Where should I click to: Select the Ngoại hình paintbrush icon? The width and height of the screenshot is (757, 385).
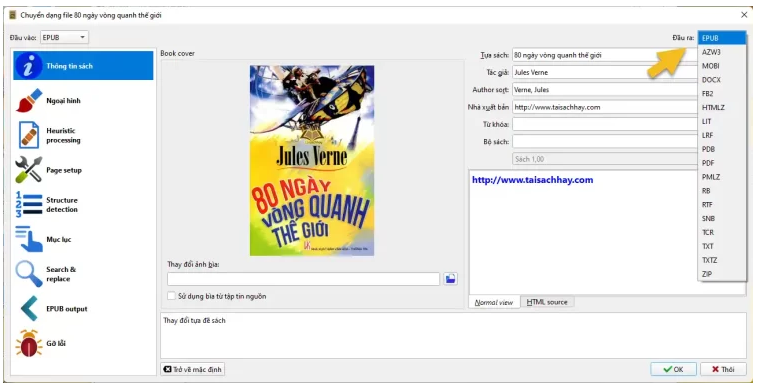pos(29,100)
